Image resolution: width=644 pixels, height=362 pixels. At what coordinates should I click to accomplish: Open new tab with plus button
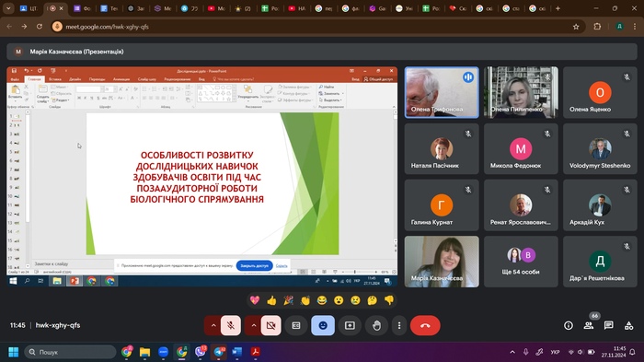(558, 8)
